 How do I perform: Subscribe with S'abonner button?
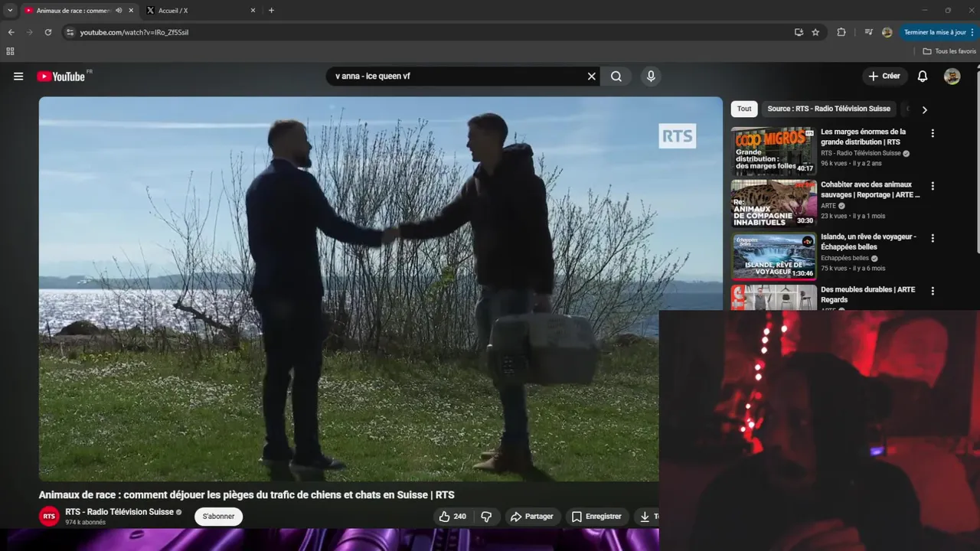tap(218, 517)
